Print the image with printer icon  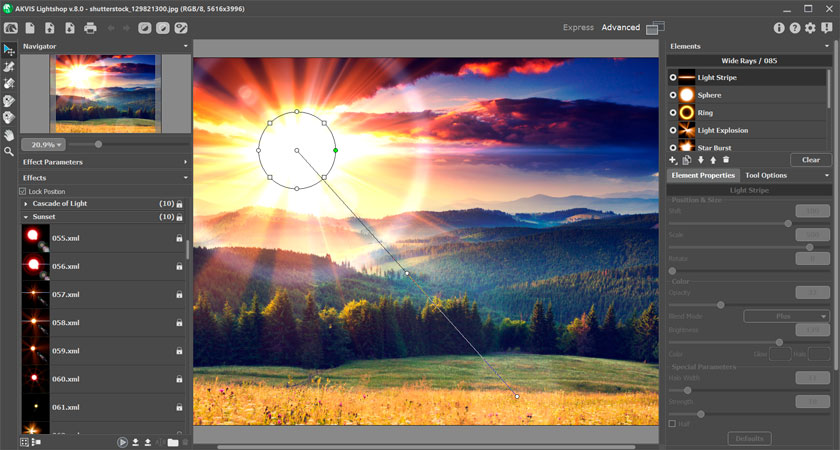[x=90, y=28]
